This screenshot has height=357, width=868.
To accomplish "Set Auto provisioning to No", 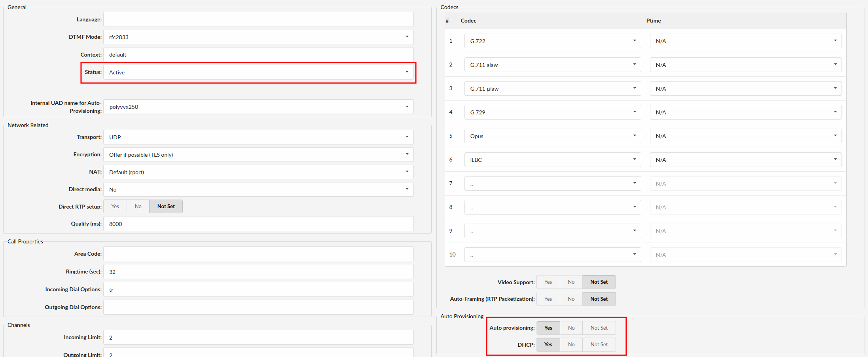I will click(571, 328).
